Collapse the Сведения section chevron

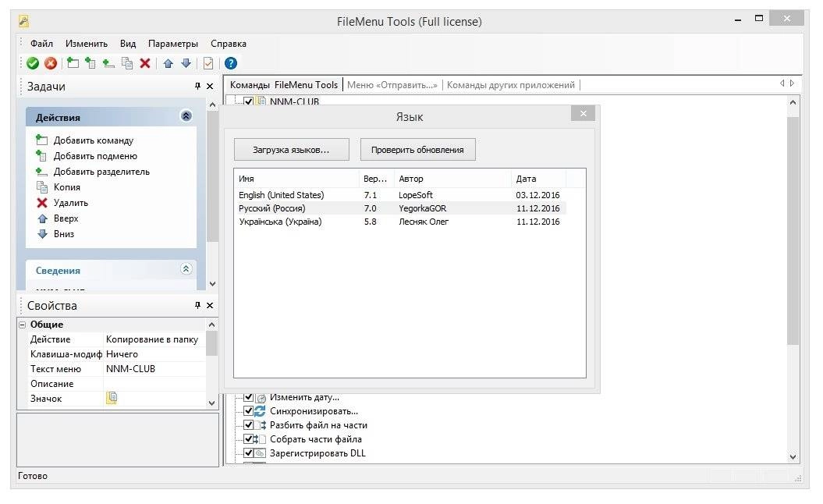coord(186,269)
